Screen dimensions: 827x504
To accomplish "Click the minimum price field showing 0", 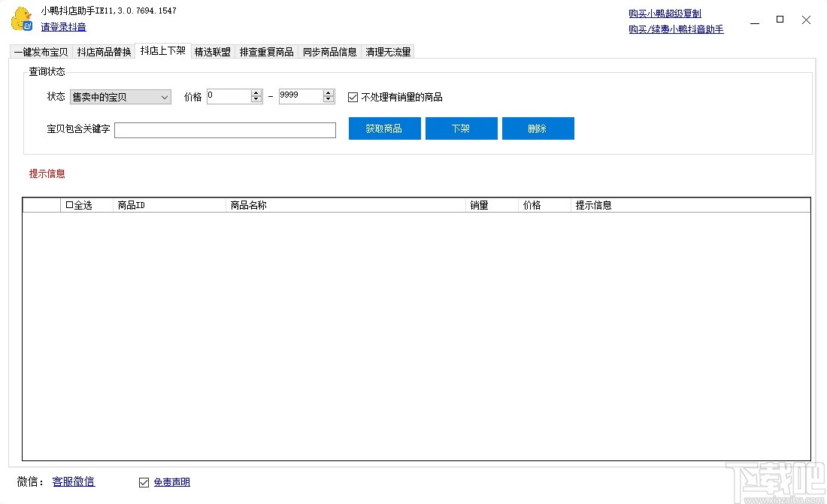I will (x=229, y=96).
